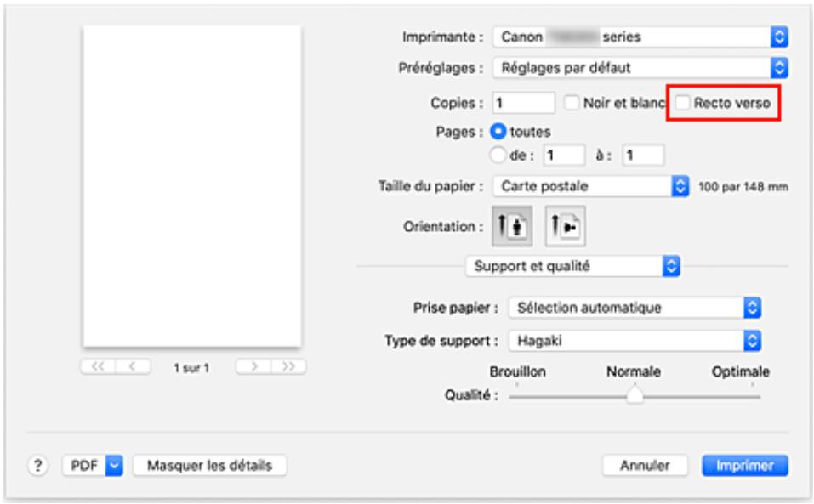The image size is (814, 504).
Task: Click the Annuler button
Action: 645,465
